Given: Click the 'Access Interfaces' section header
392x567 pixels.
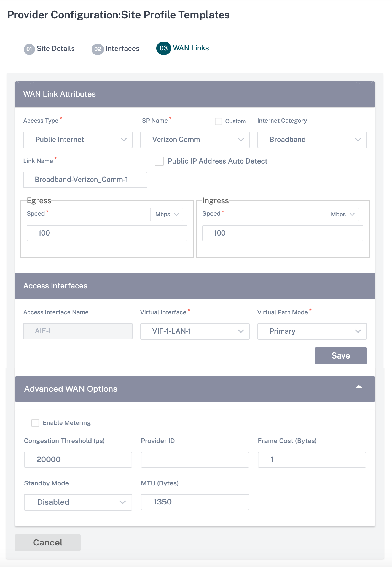Looking at the screenshot, I should [195, 286].
